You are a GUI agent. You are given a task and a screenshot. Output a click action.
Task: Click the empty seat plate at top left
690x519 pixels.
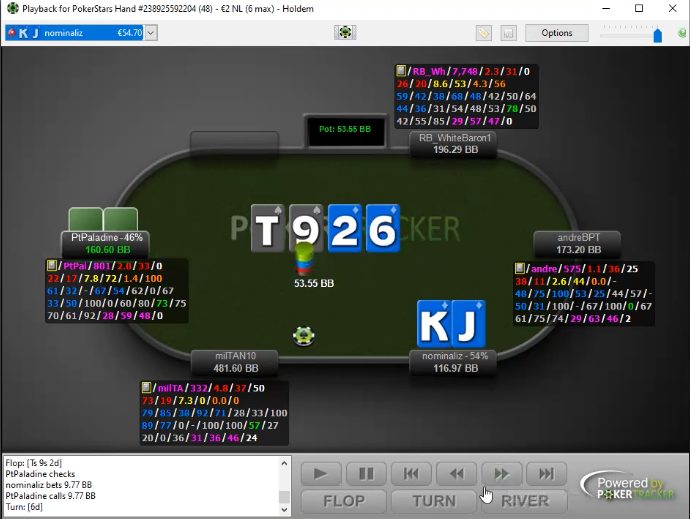click(x=235, y=143)
